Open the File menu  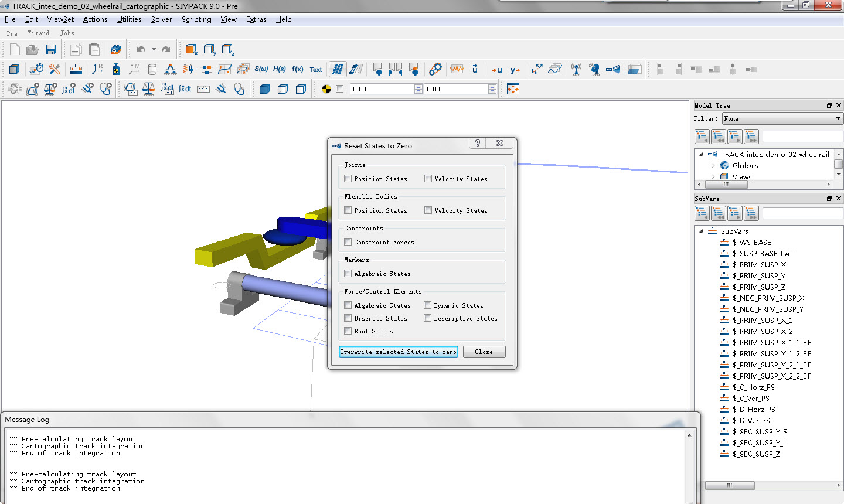[x=10, y=19]
